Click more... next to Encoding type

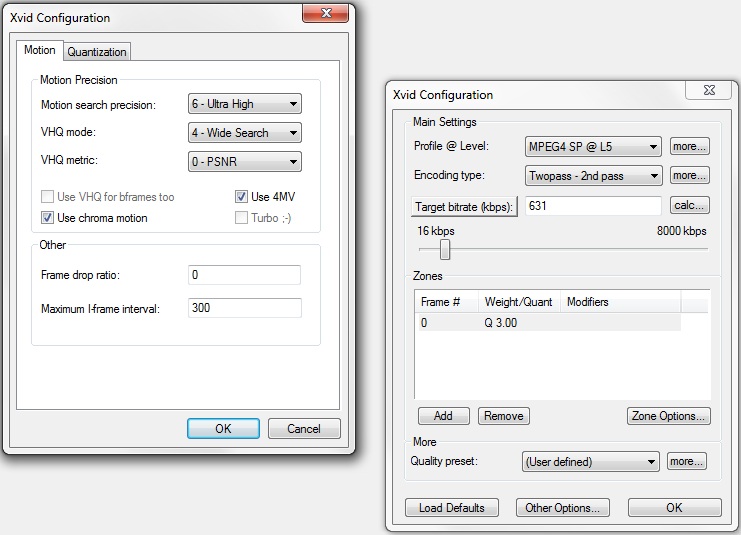pyautogui.click(x=689, y=175)
